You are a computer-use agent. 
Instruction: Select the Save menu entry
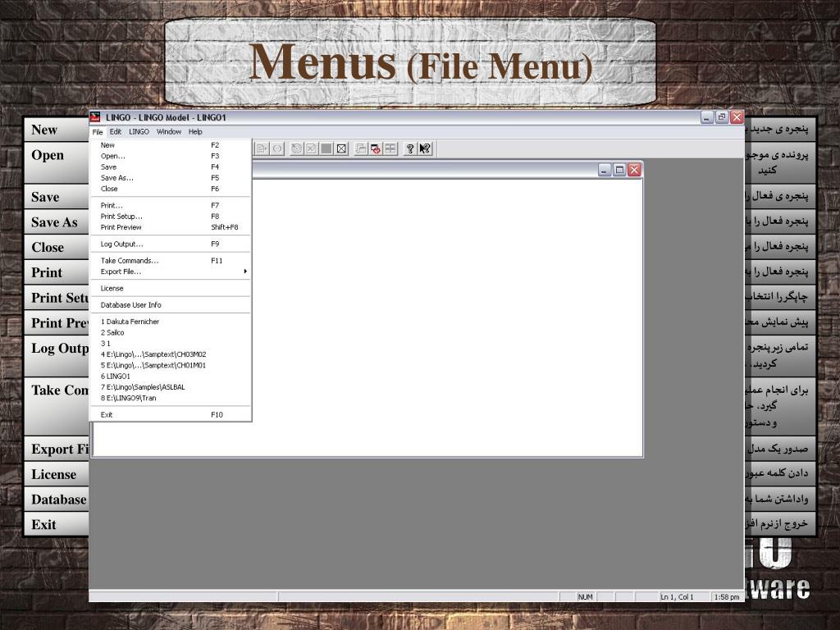[171, 167]
